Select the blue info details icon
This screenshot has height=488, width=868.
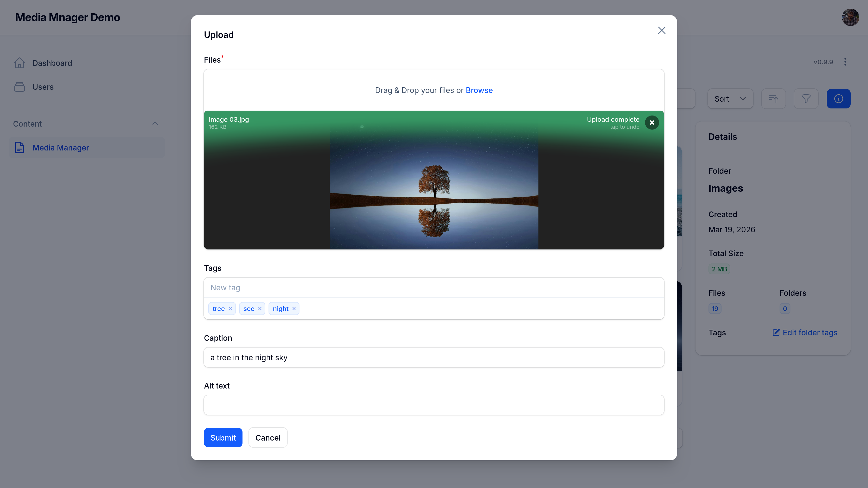click(839, 99)
